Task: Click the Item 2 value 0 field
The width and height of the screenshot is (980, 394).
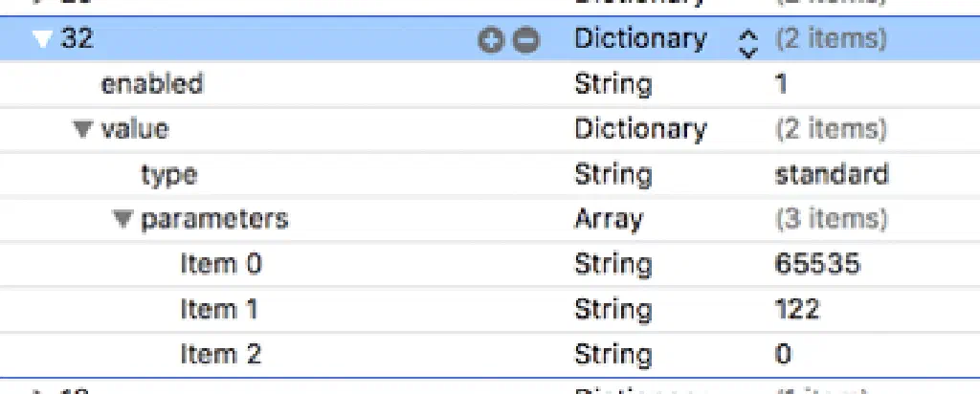Action: pyautogui.click(x=783, y=354)
